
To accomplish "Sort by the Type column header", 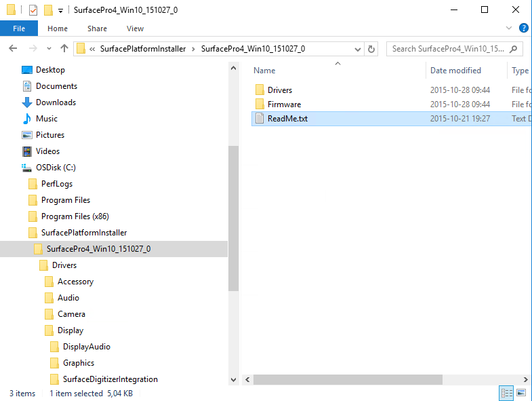I will pos(520,71).
